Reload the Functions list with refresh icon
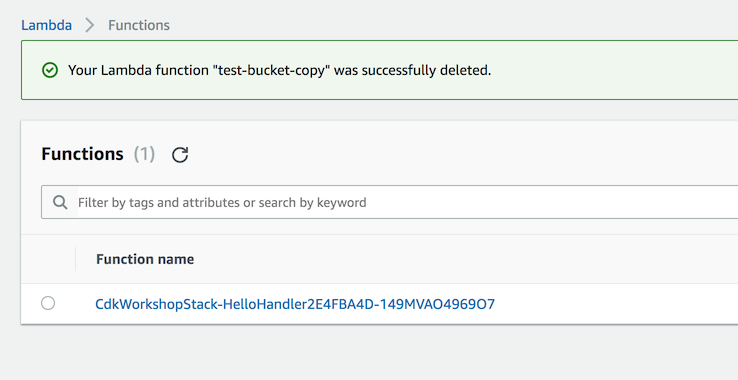The image size is (738, 380). [x=180, y=154]
